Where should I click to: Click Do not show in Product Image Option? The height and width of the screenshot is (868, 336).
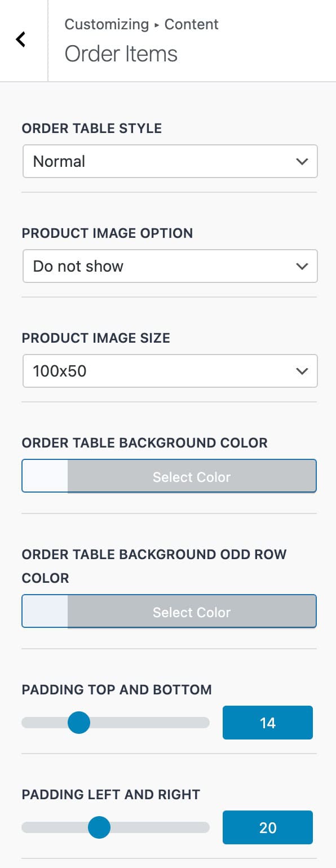(x=78, y=266)
